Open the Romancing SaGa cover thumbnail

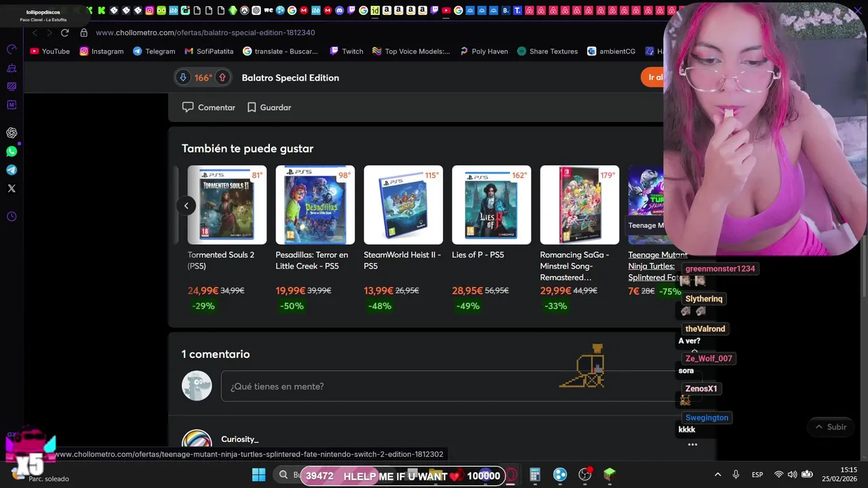coord(580,205)
